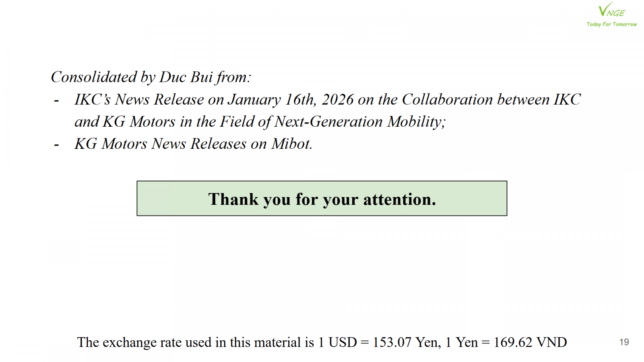
Task: Select the name "Duc Bui" in the heading
Action: 186,77
